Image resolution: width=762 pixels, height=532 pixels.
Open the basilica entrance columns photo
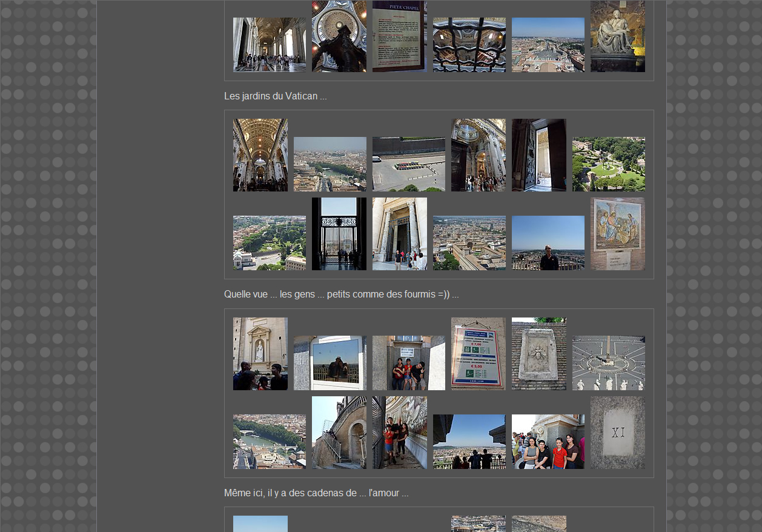click(399, 234)
